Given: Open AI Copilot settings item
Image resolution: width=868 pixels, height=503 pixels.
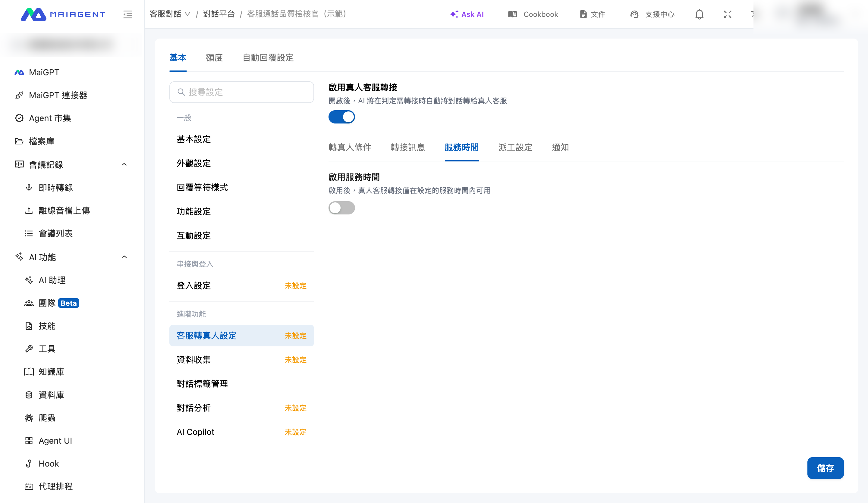Looking at the screenshot, I should pyautogui.click(x=241, y=432).
